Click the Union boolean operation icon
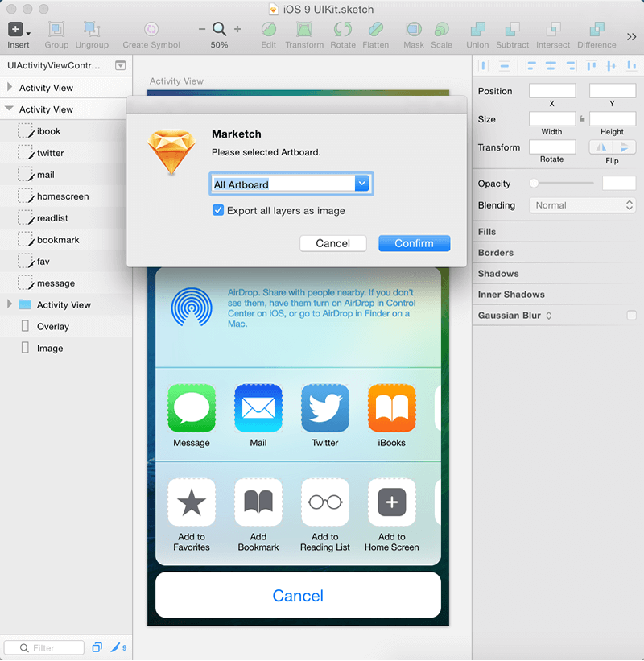644x661 pixels. click(x=477, y=30)
